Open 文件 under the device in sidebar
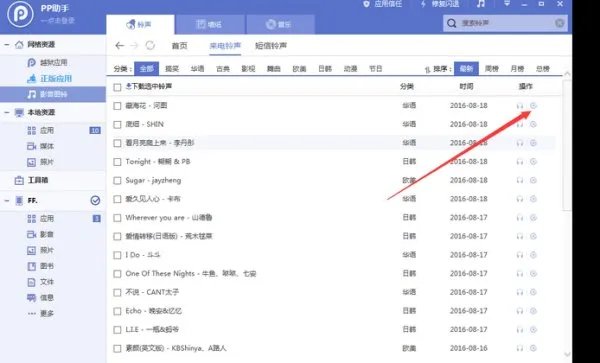Viewport: 600px width, 363px height. pos(41,282)
